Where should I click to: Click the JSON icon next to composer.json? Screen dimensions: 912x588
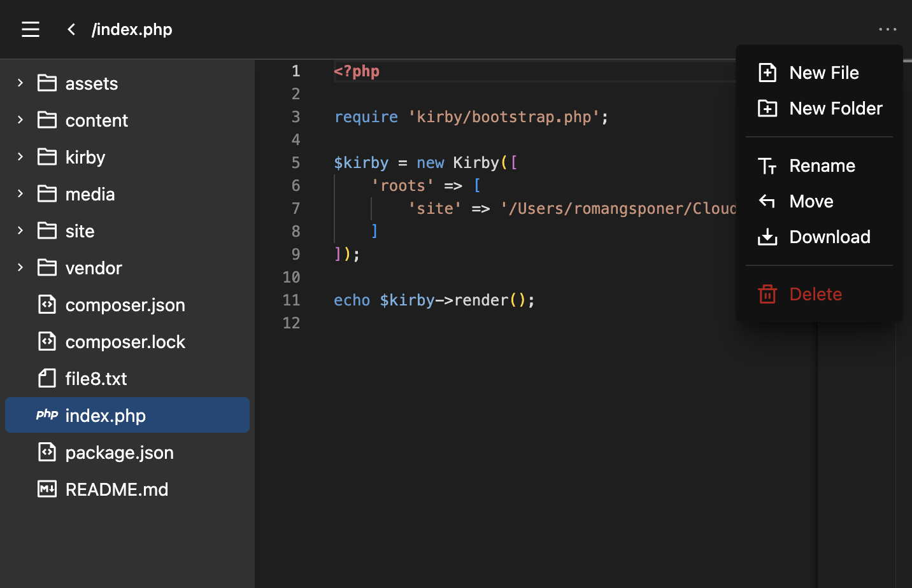click(46, 305)
